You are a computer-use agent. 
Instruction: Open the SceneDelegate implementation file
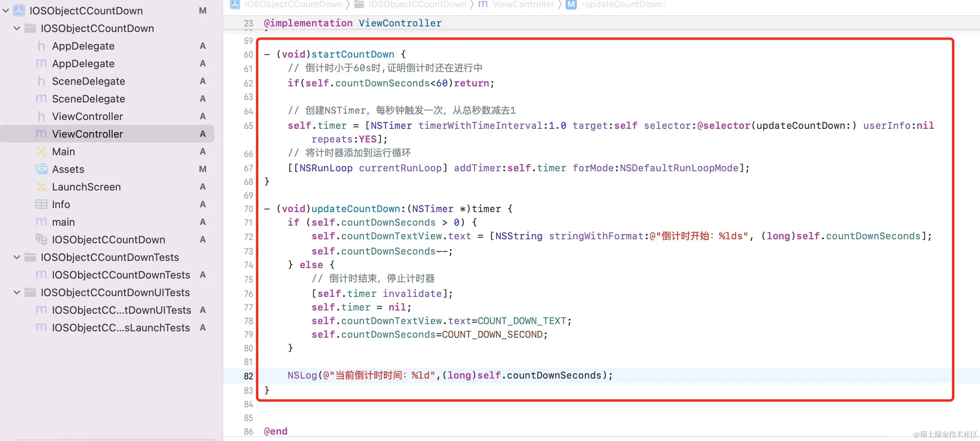(88, 99)
